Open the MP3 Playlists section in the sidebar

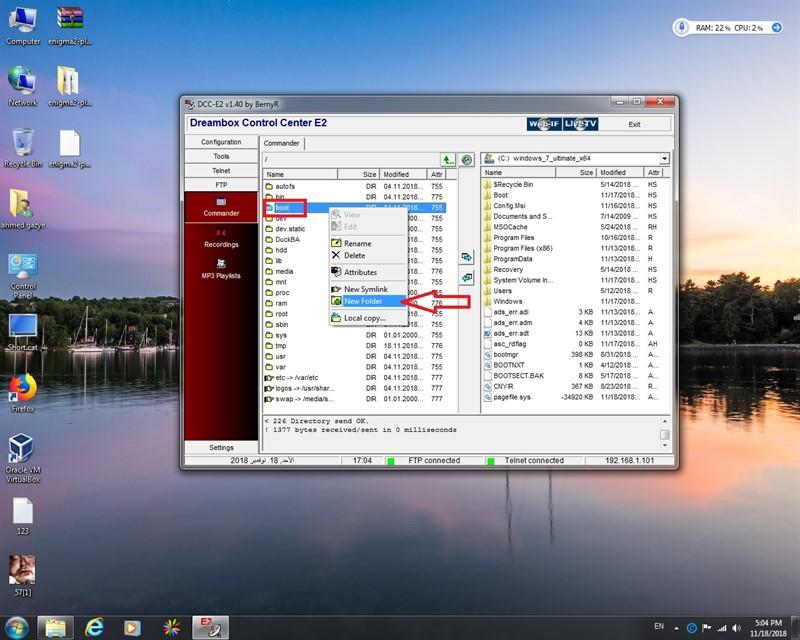tap(221, 269)
